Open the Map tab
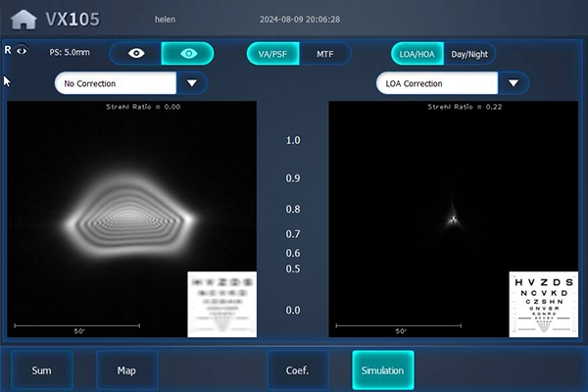Screen dimensions: 588x392 [126, 370]
